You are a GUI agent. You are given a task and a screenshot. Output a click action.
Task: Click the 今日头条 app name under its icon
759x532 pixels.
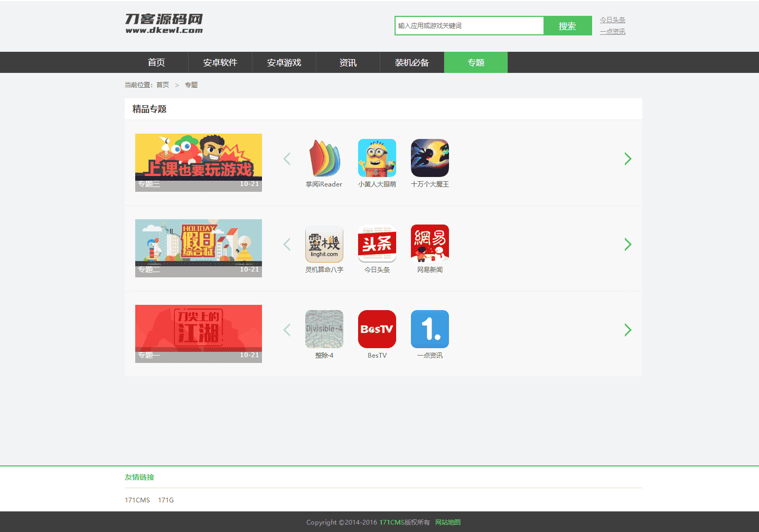377,270
